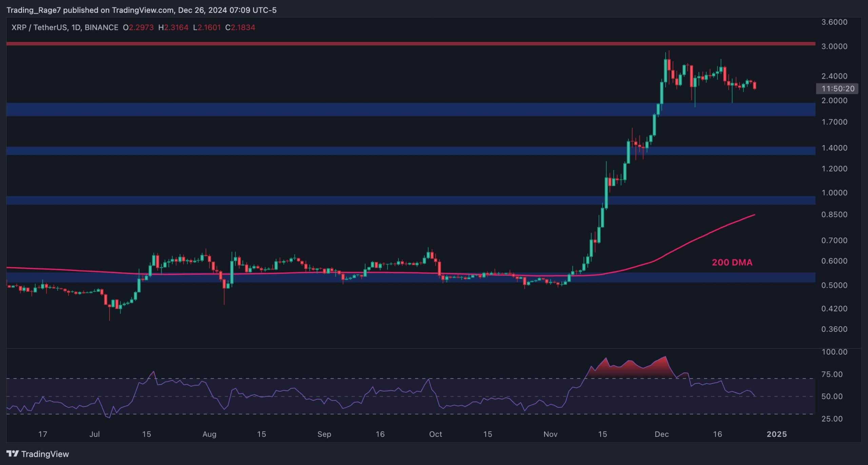Open the TradingView.com link in the header
The width and height of the screenshot is (868, 465).
tap(142, 10)
